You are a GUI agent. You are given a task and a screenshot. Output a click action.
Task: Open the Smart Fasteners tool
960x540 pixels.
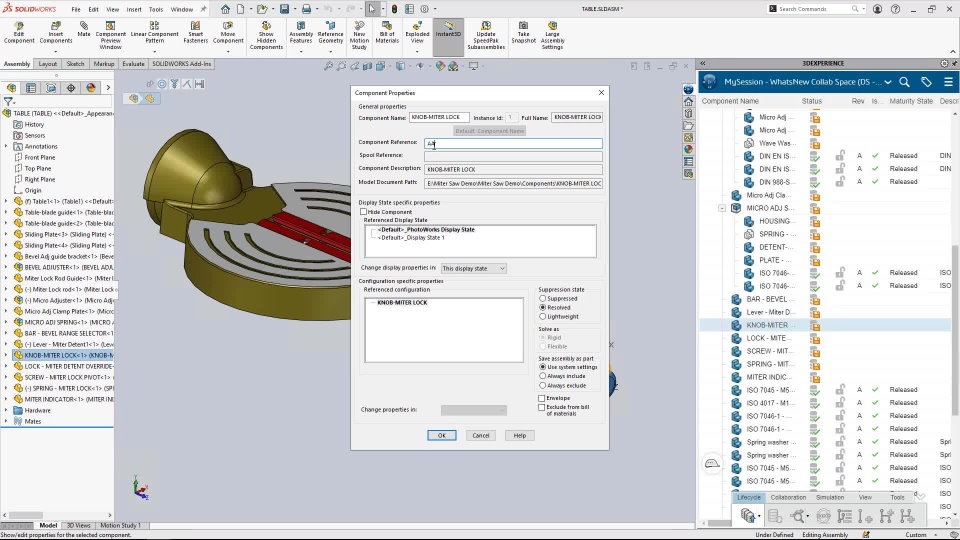[x=195, y=32]
